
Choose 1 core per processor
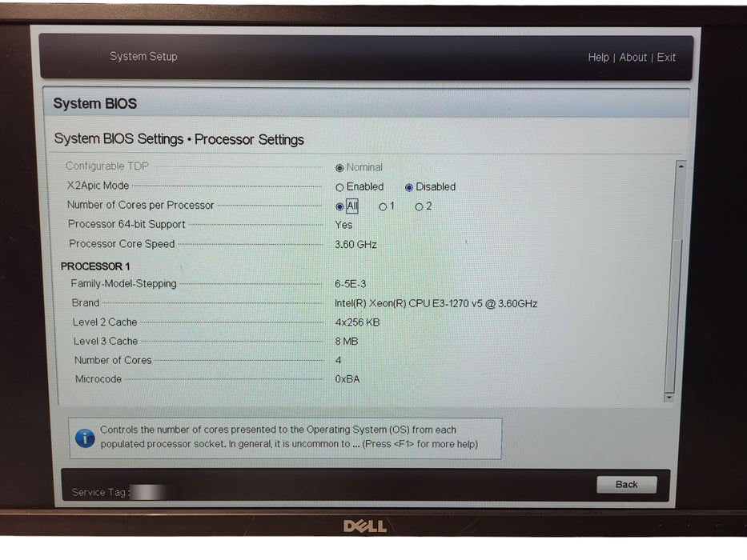(383, 207)
